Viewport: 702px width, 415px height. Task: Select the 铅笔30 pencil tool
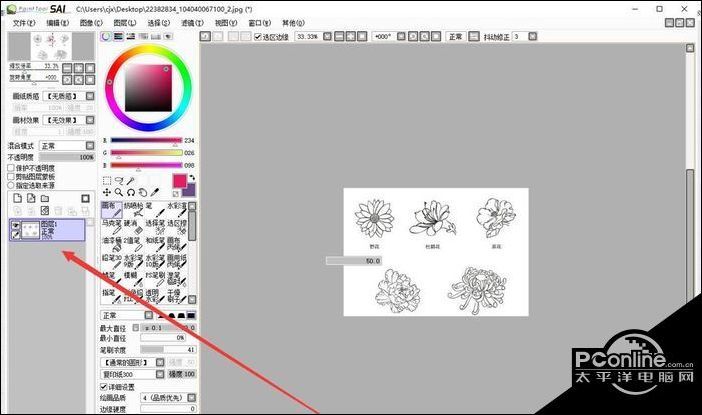coord(111,262)
